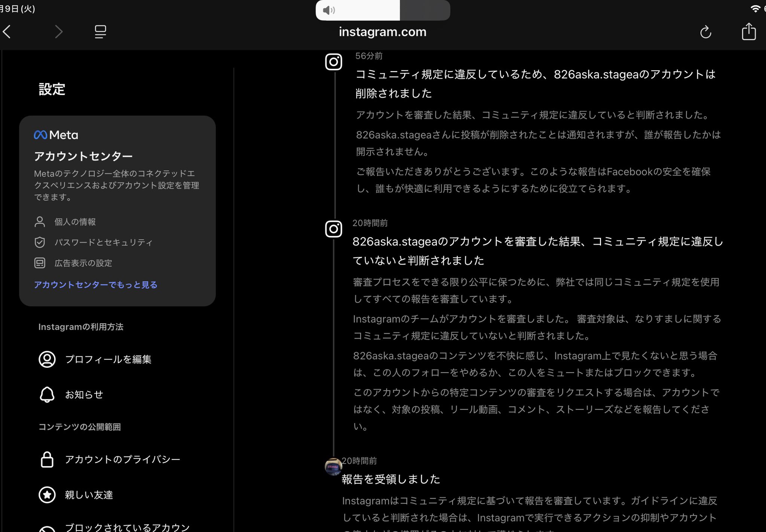Open the Safari share sheet icon
The image size is (766, 532).
coord(749,31)
